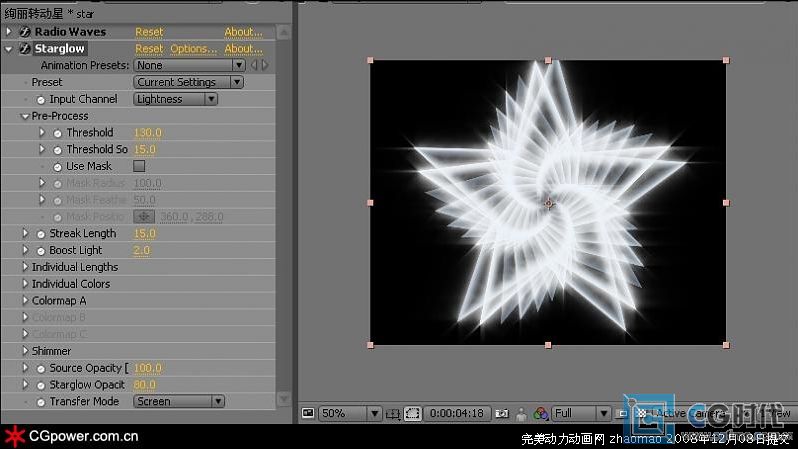Toggle the Radio Waves effect switch icon
Viewport: 798px width, 449px height.
pos(24,32)
